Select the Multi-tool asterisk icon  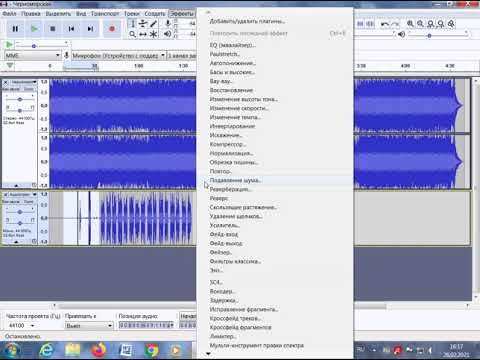coord(153,34)
